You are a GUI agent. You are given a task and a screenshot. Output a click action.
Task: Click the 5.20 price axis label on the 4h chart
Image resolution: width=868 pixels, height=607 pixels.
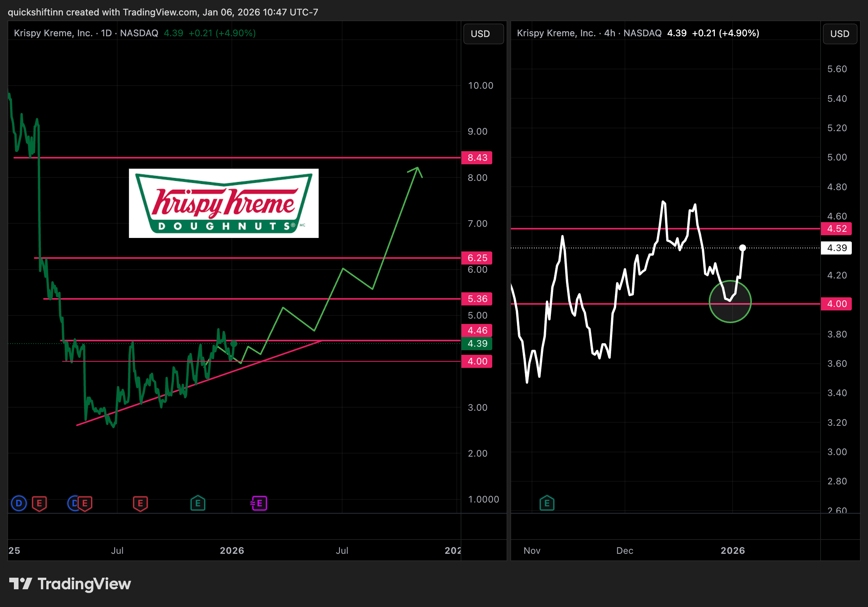tap(837, 128)
